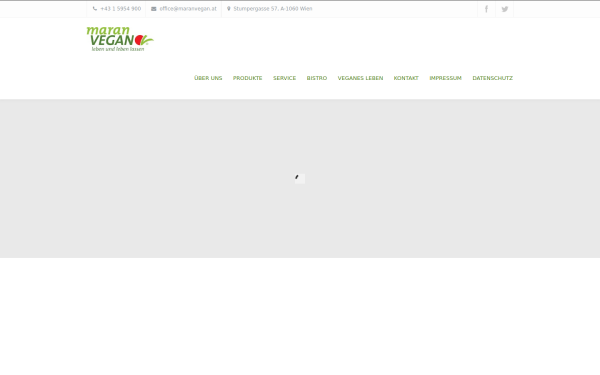Select BISTRO in the navigation
This screenshot has height=375, width=600.
[317, 78]
